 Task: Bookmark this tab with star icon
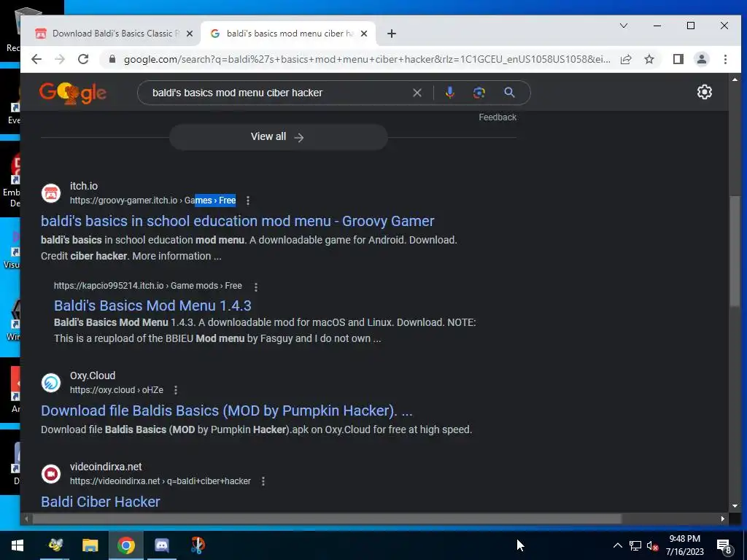(649, 59)
